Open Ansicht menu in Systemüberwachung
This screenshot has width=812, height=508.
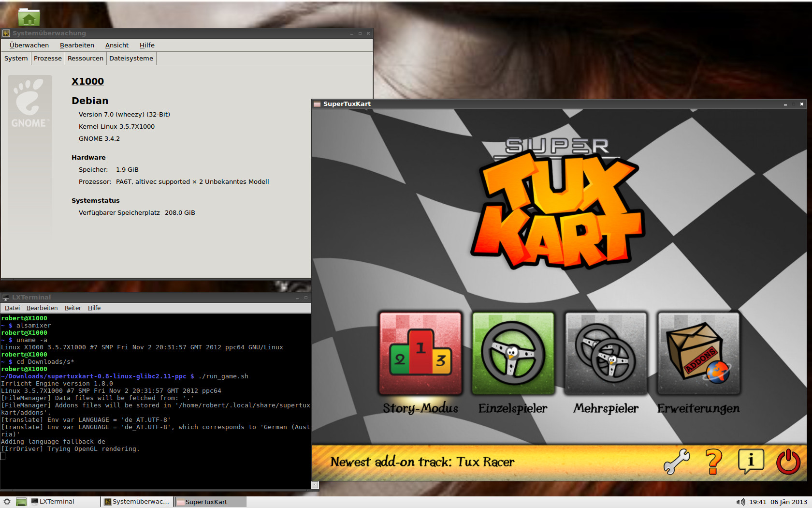point(117,45)
